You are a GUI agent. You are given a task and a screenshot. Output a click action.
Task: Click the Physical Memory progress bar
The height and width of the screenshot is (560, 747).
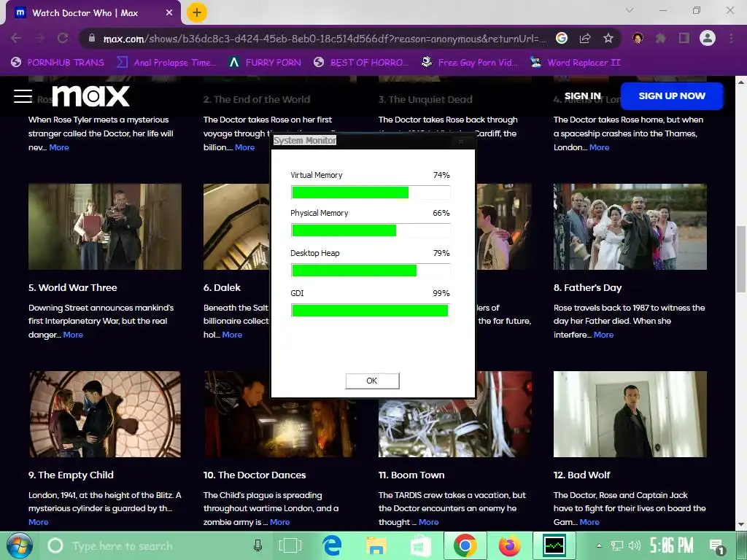[371, 230]
